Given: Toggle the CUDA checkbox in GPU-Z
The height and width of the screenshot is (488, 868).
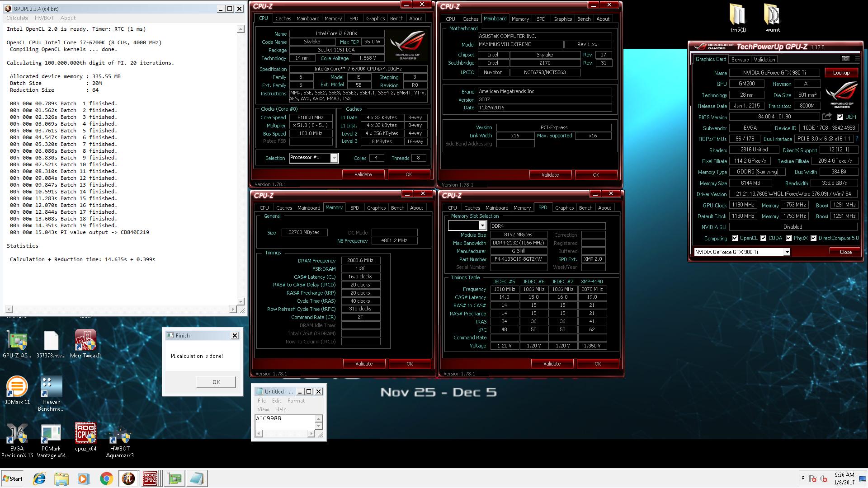Looking at the screenshot, I should pos(763,238).
